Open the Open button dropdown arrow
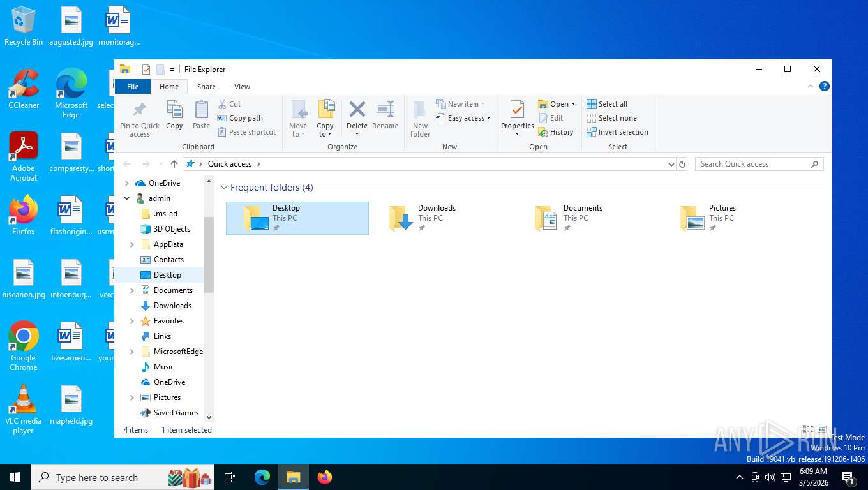Viewport: 868px width, 490px height. coord(573,104)
